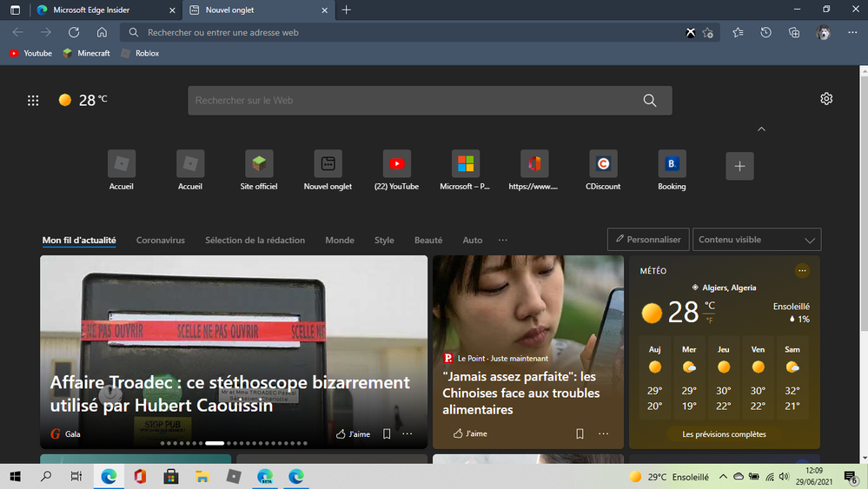Go to the browser home page
The image size is (868, 489).
tap(102, 32)
